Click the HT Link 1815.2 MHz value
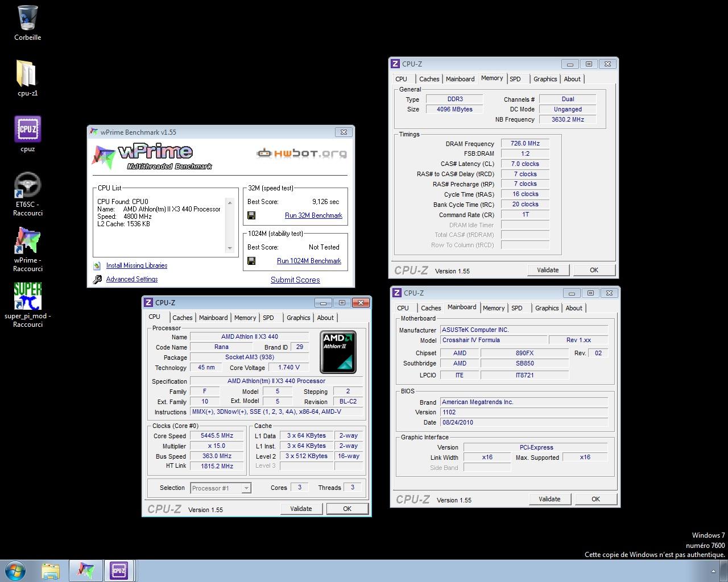 pyautogui.click(x=216, y=466)
